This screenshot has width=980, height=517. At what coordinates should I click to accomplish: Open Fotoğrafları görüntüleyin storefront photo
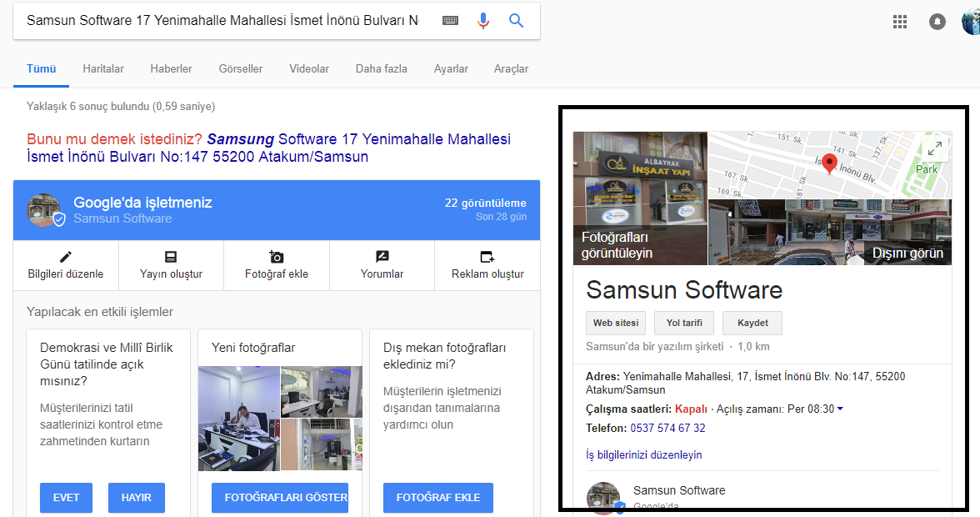click(x=640, y=198)
